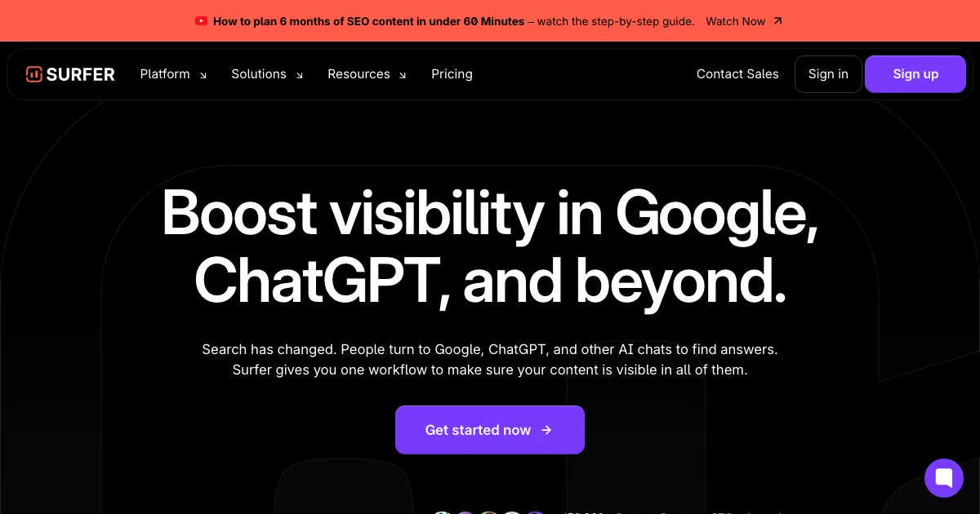Click the YouTube play icon in the banner
Viewport: 980px width, 514px height.
click(202, 21)
